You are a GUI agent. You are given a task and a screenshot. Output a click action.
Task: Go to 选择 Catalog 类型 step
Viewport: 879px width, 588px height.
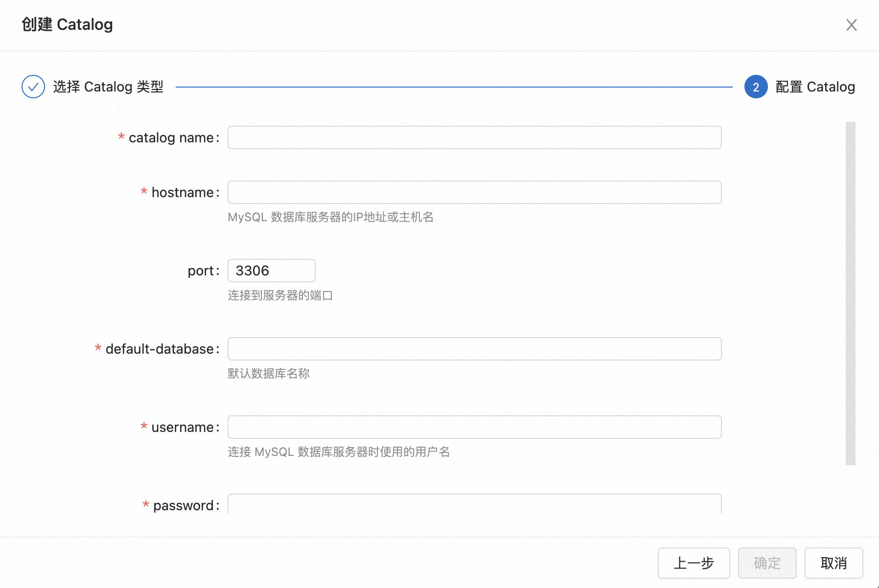(x=108, y=87)
